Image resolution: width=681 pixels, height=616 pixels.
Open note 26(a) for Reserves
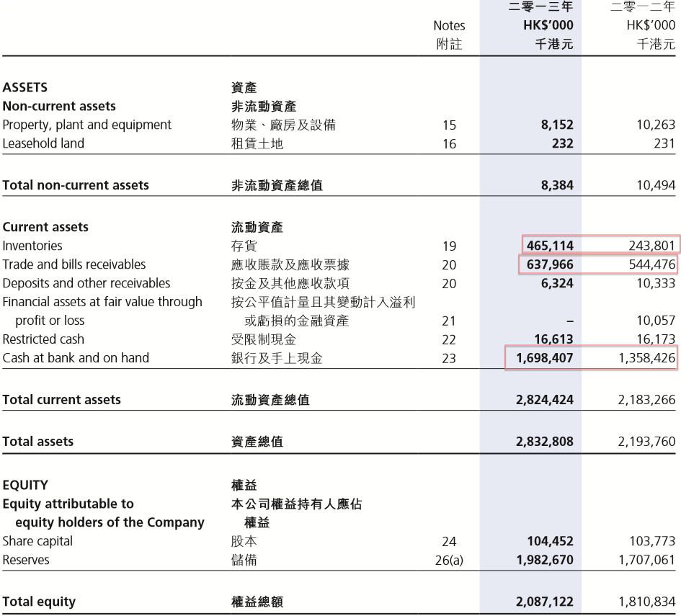coord(449,561)
